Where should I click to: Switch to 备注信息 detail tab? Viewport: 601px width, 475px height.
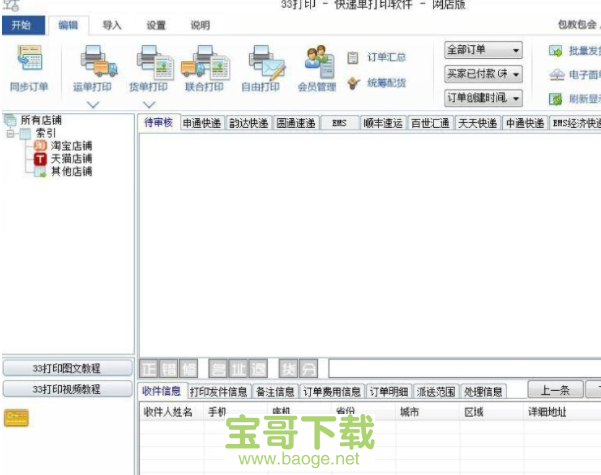pos(275,392)
